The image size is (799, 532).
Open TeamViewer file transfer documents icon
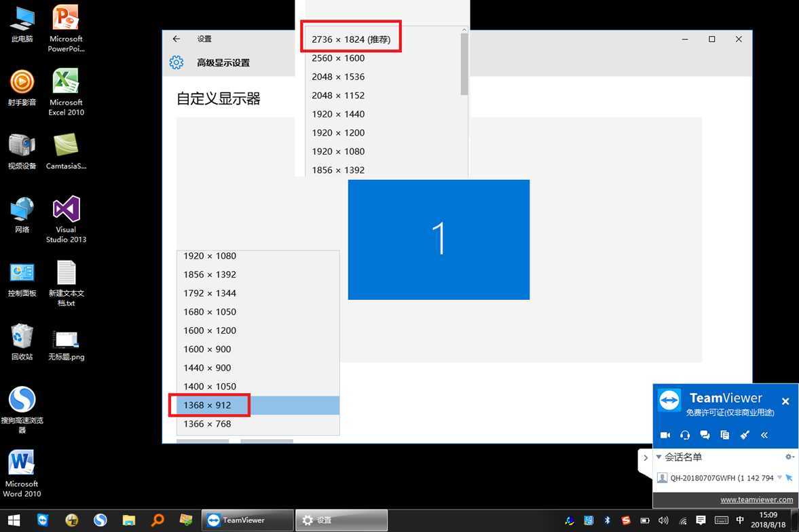click(724, 435)
